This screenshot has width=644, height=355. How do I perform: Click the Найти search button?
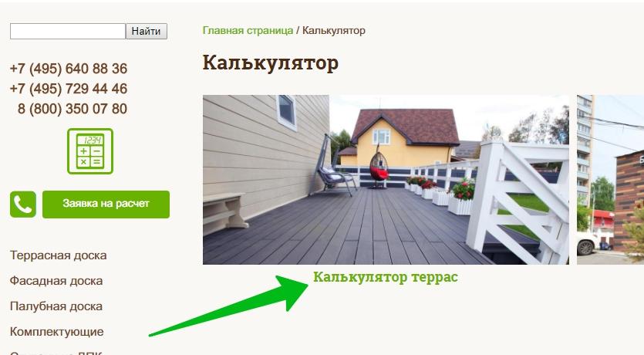click(147, 31)
